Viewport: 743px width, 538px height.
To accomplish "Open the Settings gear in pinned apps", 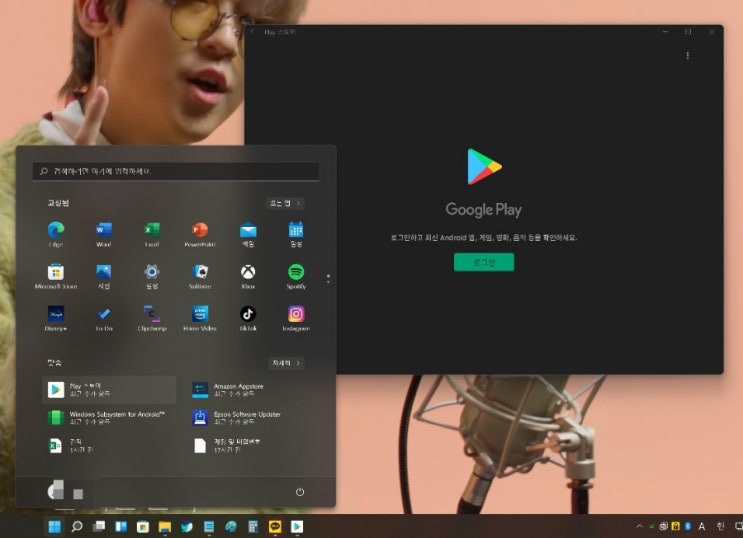I will 152,276.
